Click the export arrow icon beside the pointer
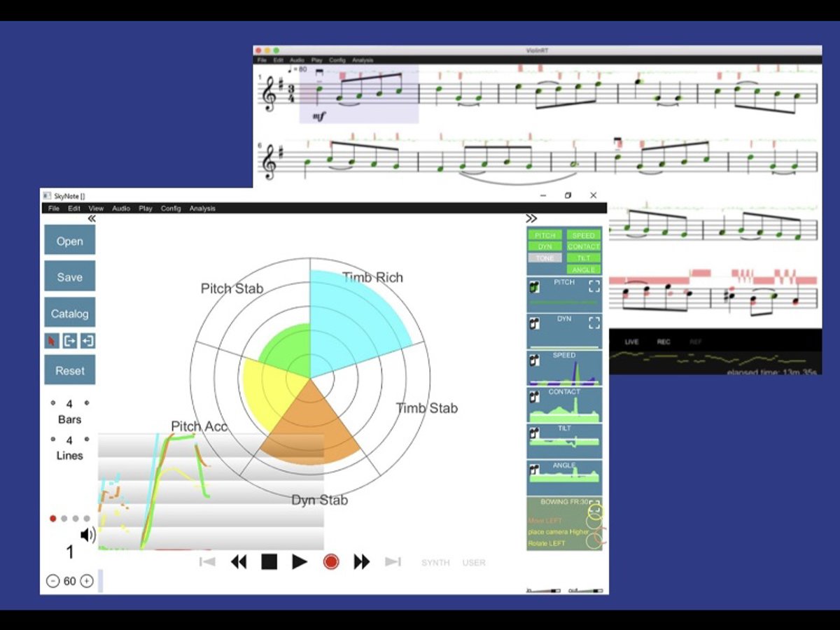 coord(70,341)
